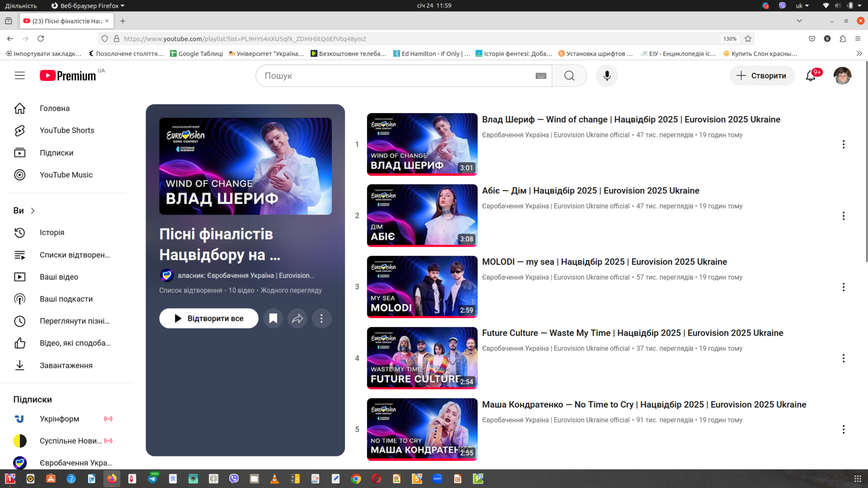Open a new browser tab
Viewport: 868px width, 488px height.
(123, 21)
